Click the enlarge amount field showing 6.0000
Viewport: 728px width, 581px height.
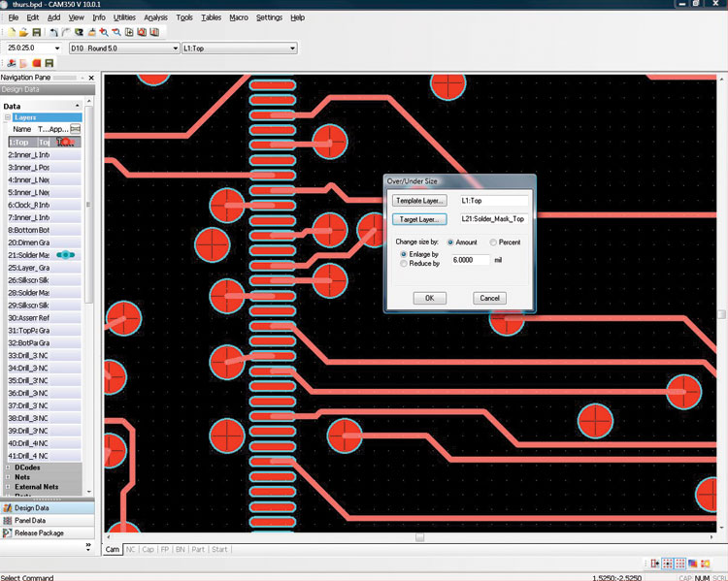click(471, 260)
